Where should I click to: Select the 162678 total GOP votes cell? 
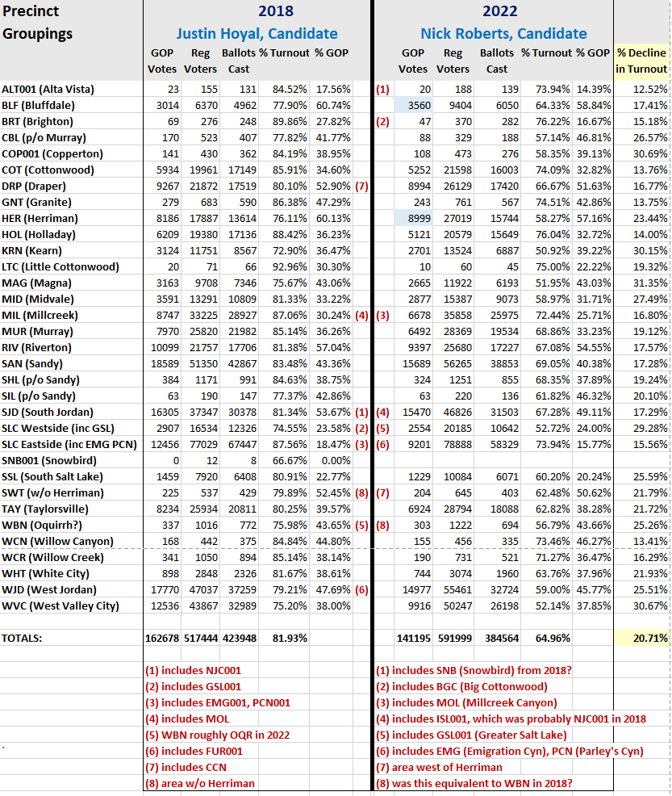tap(165, 638)
